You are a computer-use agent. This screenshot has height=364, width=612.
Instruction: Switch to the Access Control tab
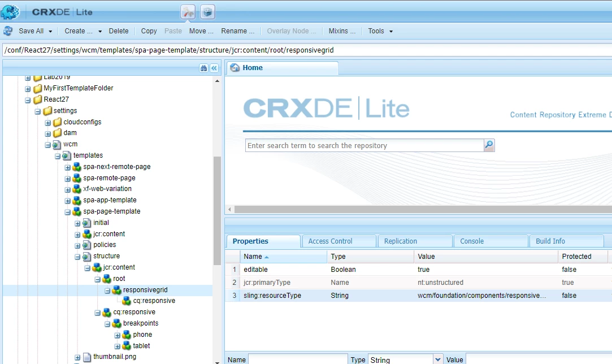[x=338, y=241]
